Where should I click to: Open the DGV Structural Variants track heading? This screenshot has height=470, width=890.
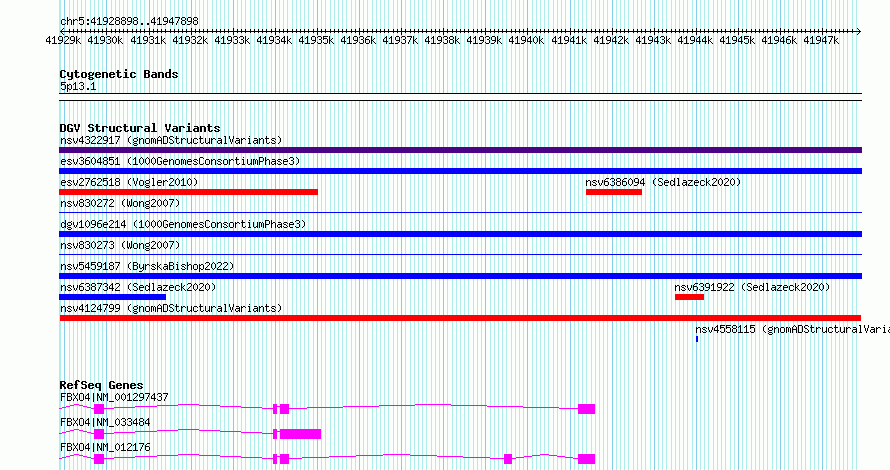140,128
